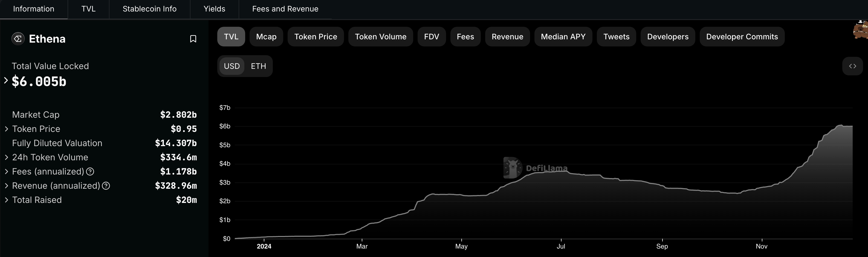Switch chart denomination to ETH
The image size is (868, 257).
[258, 66]
